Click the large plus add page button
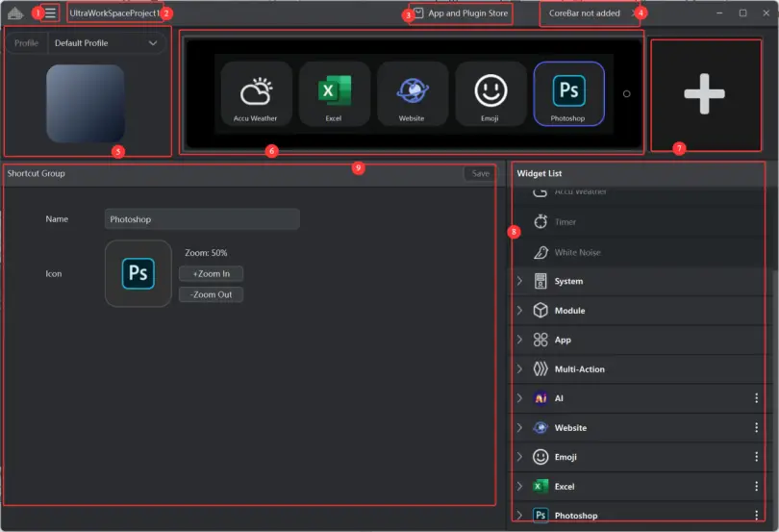This screenshot has height=532, width=779. (706, 94)
